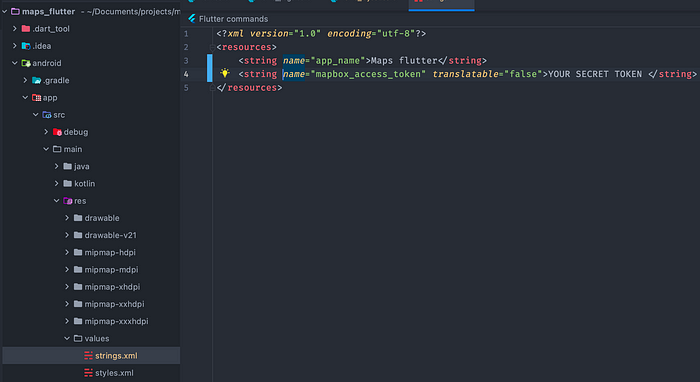Click the yellow lightbulb quick-fix icon
Viewport: 700px width, 382px height.
(x=225, y=73)
